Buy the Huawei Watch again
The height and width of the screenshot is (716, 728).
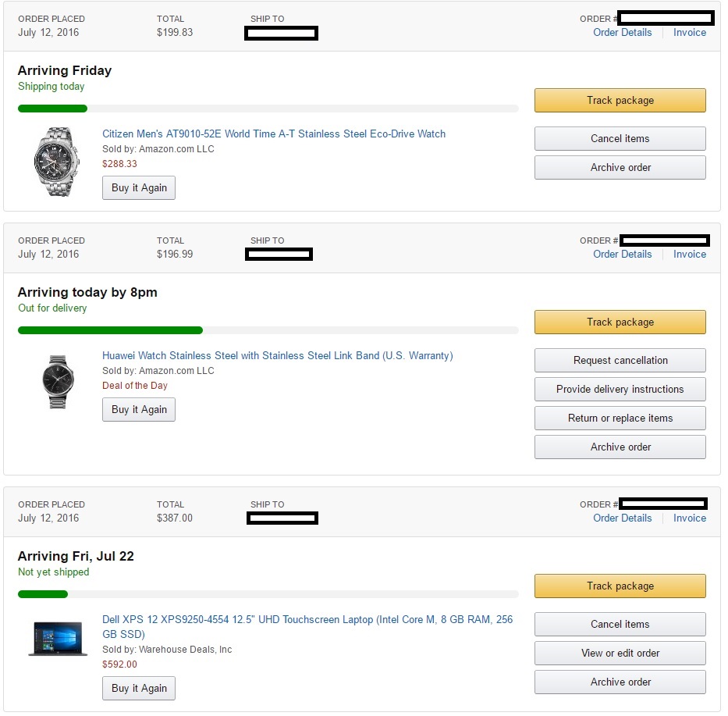[x=139, y=410]
